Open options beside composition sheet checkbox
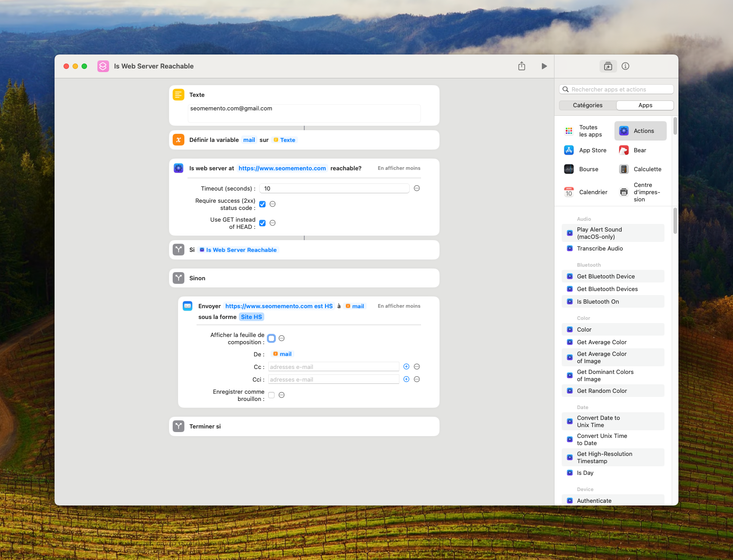The height and width of the screenshot is (560, 733). tap(282, 338)
